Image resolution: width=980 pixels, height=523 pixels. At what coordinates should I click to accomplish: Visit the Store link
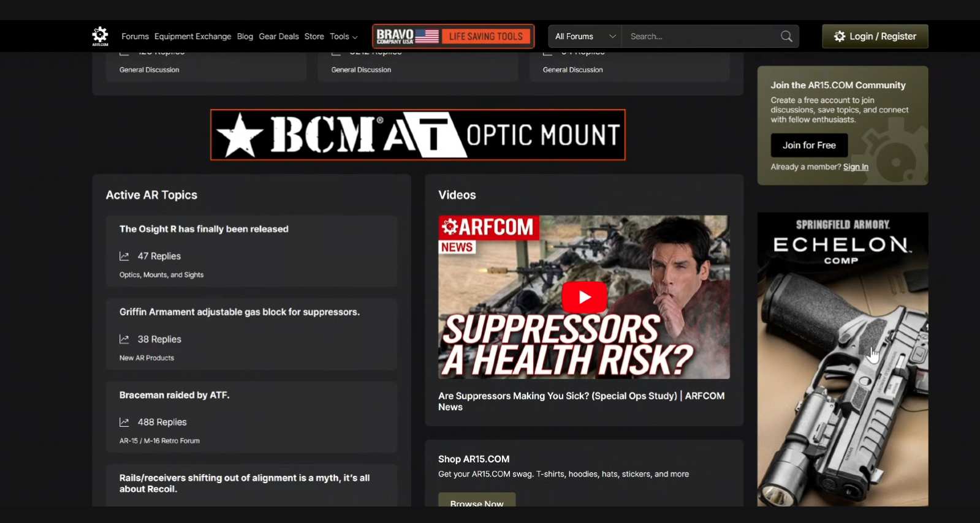314,36
